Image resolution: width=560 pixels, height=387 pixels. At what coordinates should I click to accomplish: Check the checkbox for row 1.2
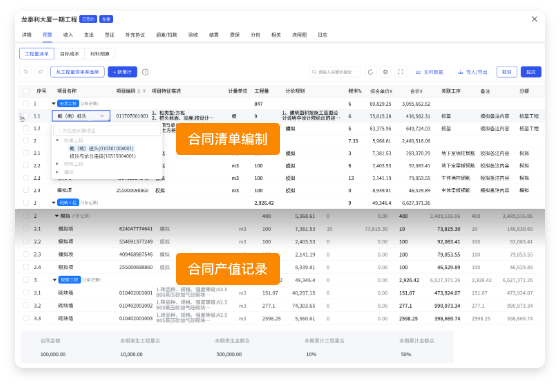point(26,128)
